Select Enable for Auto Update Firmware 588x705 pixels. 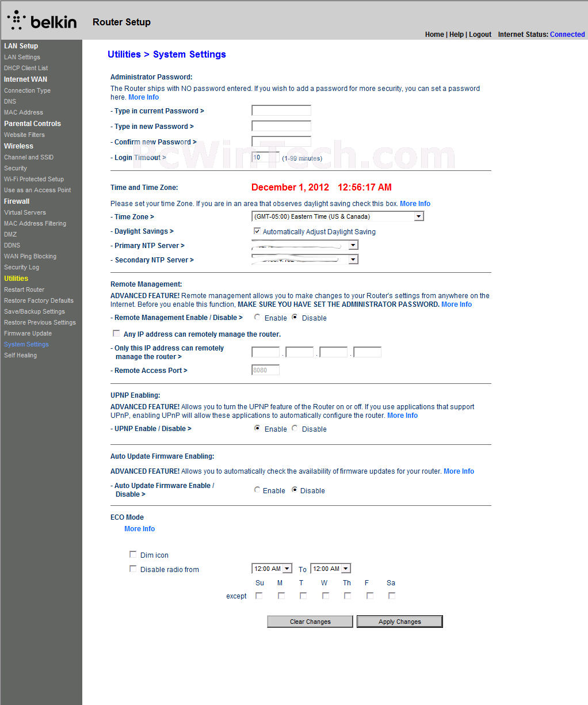[257, 490]
